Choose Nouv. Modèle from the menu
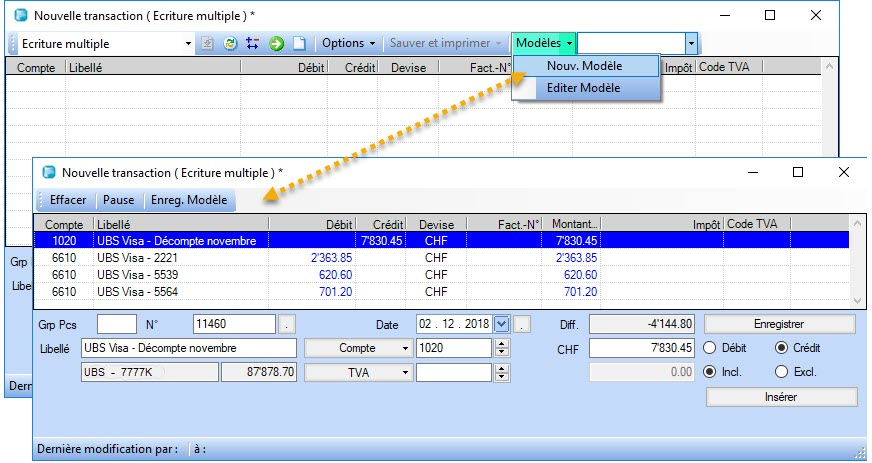This screenshot has width=872, height=463. pos(585,66)
